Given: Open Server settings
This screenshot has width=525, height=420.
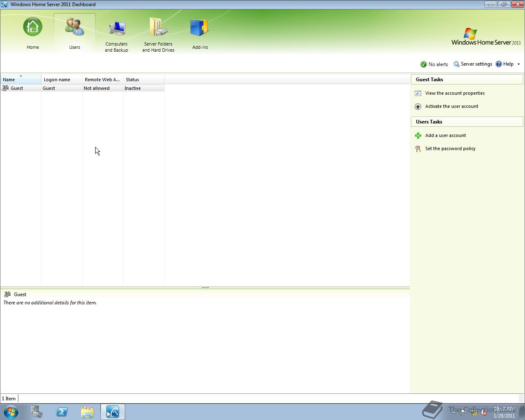Looking at the screenshot, I should 472,64.
